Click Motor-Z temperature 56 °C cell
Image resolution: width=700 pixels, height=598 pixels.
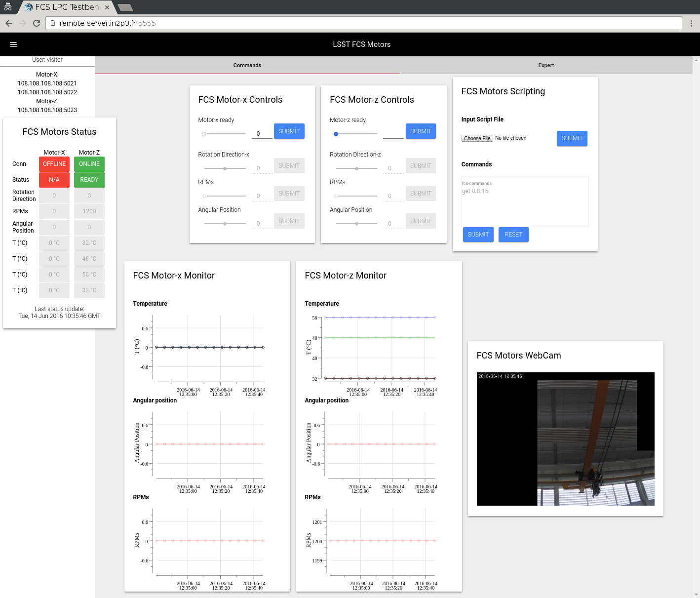coord(89,275)
